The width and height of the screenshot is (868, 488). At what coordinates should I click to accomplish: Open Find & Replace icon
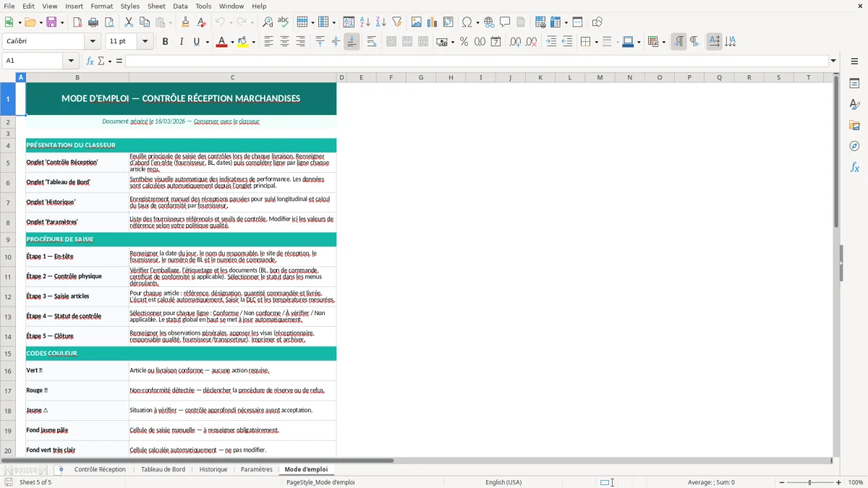[x=267, y=22]
